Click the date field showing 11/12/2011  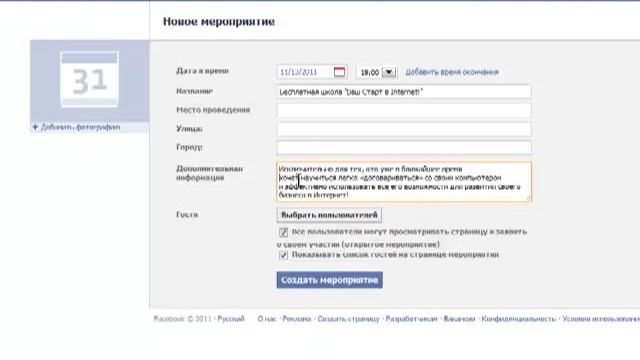(312, 72)
